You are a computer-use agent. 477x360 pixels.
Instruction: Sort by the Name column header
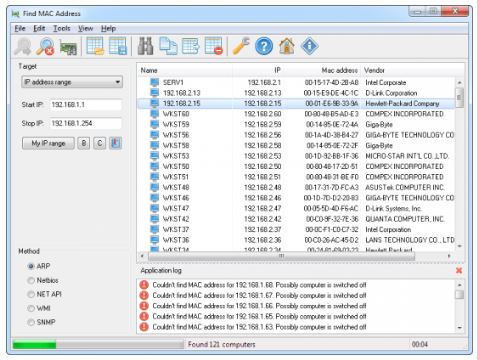point(185,70)
